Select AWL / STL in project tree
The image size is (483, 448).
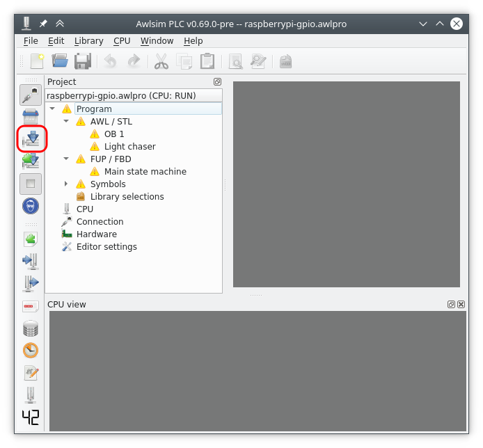(x=111, y=122)
